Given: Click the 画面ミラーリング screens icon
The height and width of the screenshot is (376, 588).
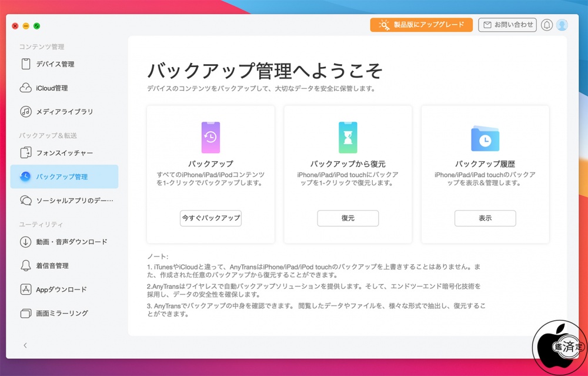Looking at the screenshot, I should [25, 313].
